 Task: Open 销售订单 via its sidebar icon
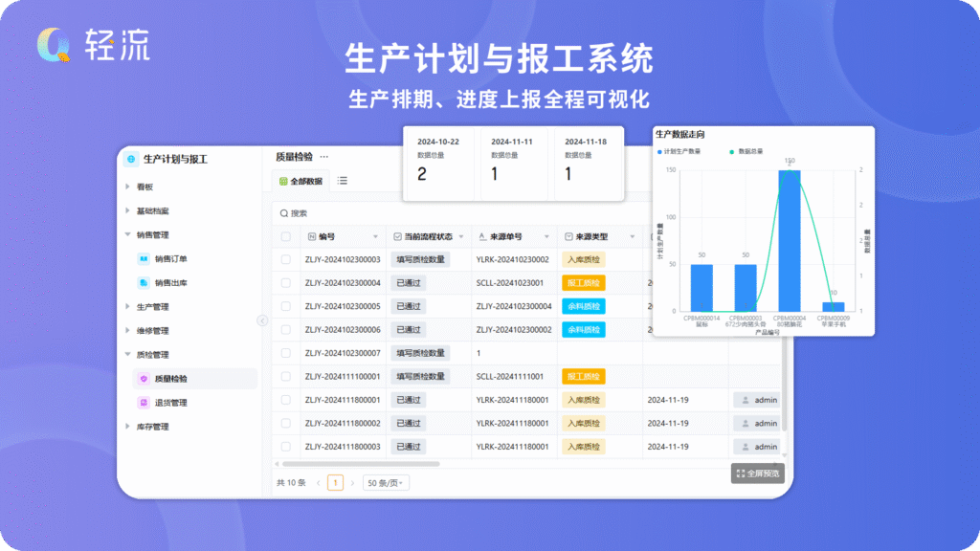[143, 258]
